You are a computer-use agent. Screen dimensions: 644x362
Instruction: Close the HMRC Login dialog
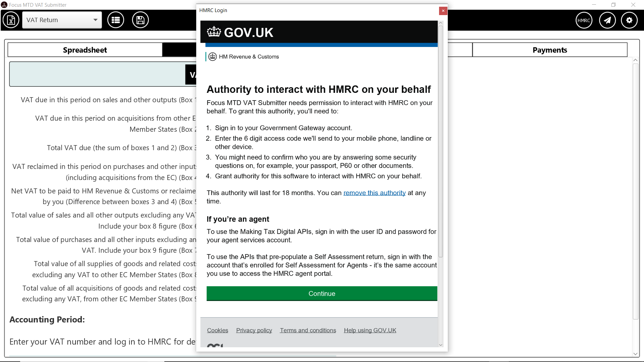(443, 11)
